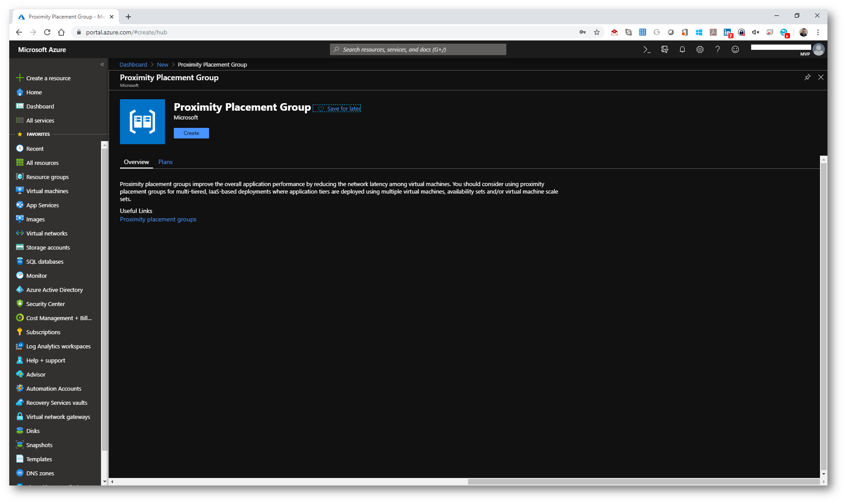Viewport: 846px width, 504px height.
Task: Open the notifications bell
Action: (x=682, y=49)
